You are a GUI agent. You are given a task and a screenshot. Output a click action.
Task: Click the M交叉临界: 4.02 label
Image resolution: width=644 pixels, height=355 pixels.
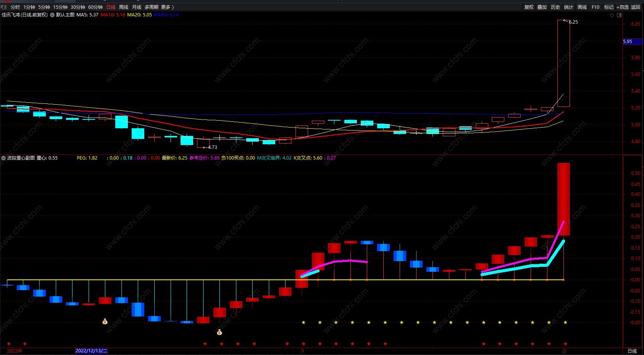coord(274,158)
